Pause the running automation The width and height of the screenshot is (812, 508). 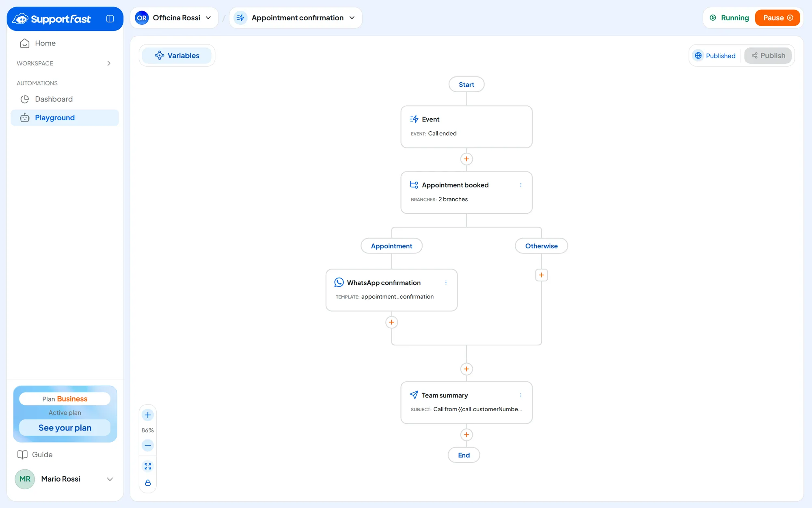pos(777,18)
